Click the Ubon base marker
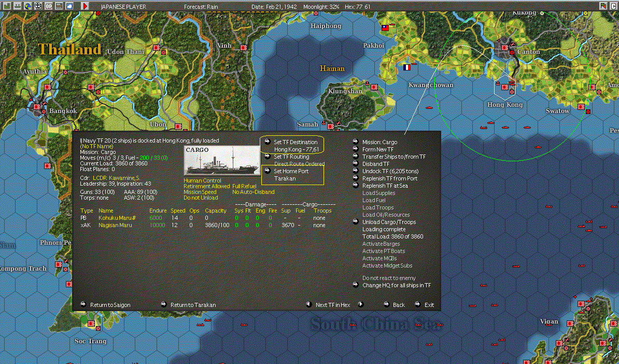The image size is (619, 364). tap(178, 127)
